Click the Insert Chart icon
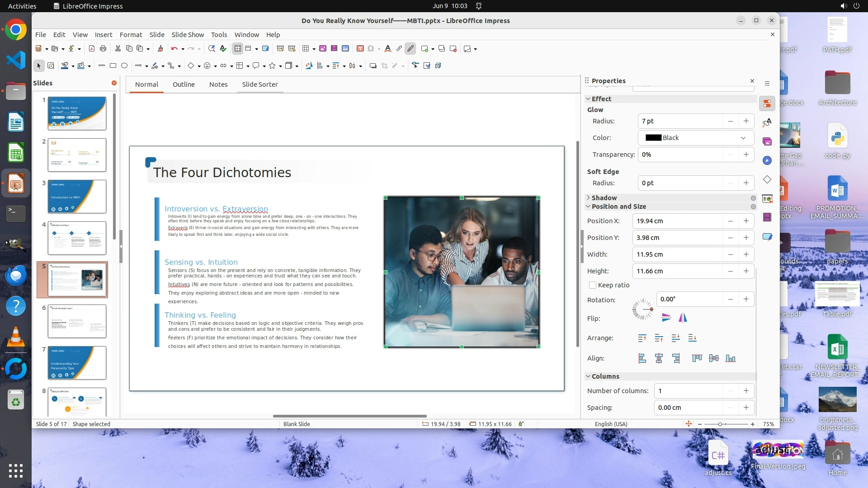Image resolution: width=868 pixels, height=488 pixels. pyautogui.click(x=345, y=49)
